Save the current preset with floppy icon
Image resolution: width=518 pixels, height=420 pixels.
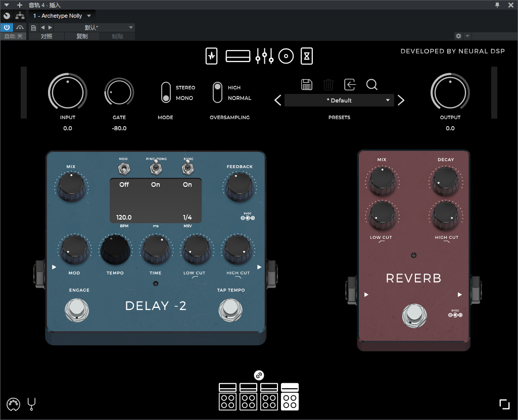307,85
